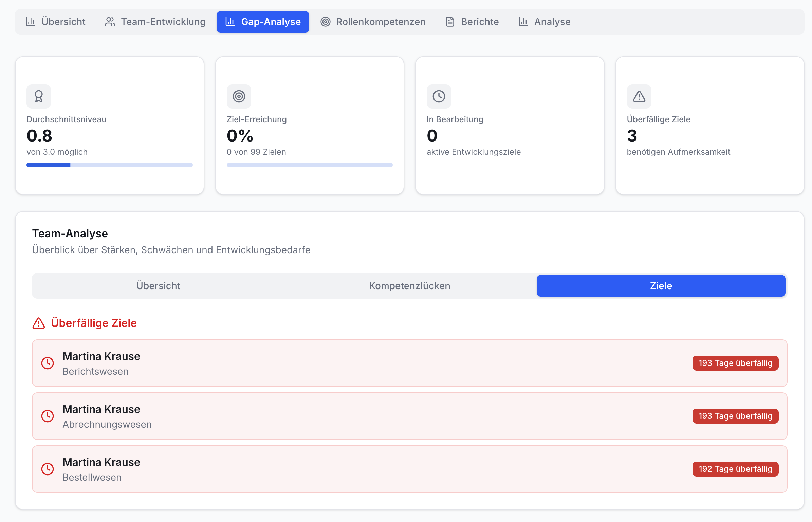Click the clock icon in Bestellwesen row
The height and width of the screenshot is (522, 812).
pyautogui.click(x=48, y=469)
